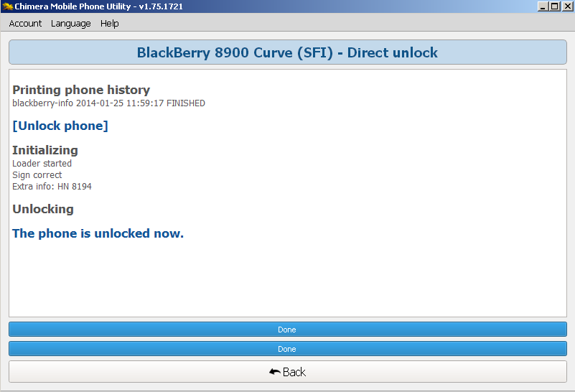Click the BlackBerry 8900 Curve Direct unlock banner
This screenshot has width=575, height=392.
(x=288, y=52)
